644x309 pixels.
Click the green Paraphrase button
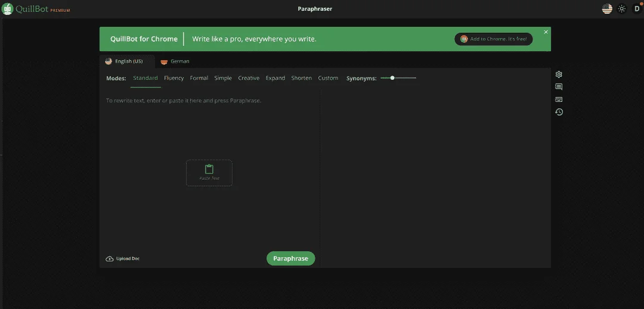click(291, 258)
